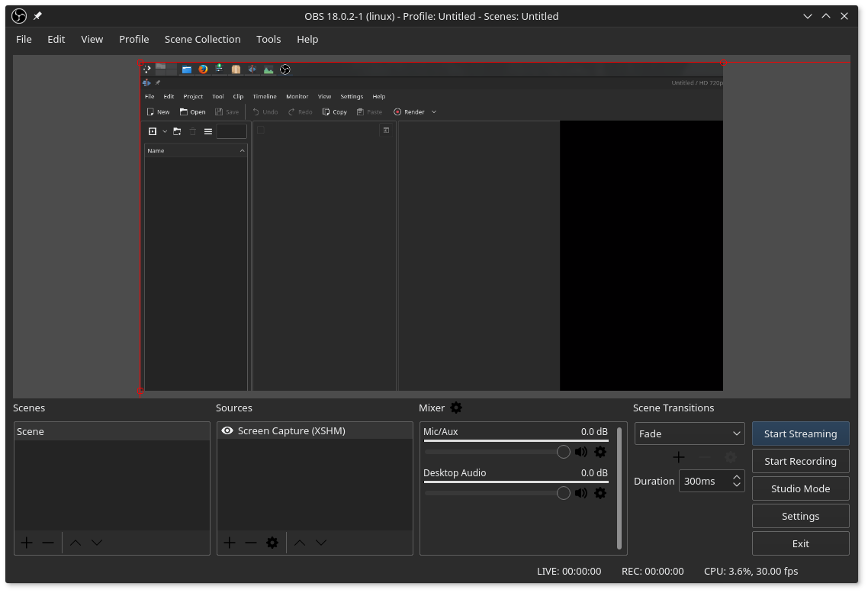This screenshot has height=593, width=868.
Task: Click Open in captured Kdenlive toolbar
Action: 193,112
